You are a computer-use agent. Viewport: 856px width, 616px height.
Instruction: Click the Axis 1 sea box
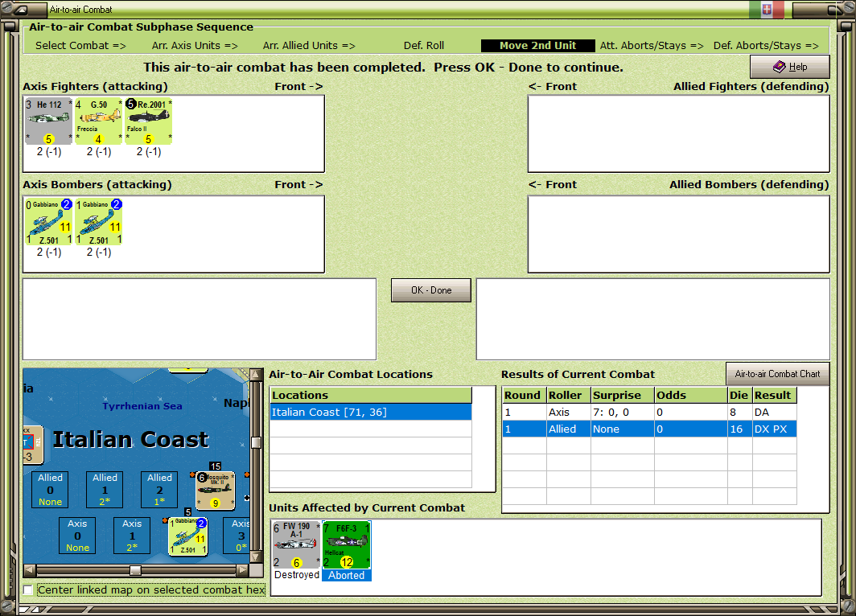132,536
